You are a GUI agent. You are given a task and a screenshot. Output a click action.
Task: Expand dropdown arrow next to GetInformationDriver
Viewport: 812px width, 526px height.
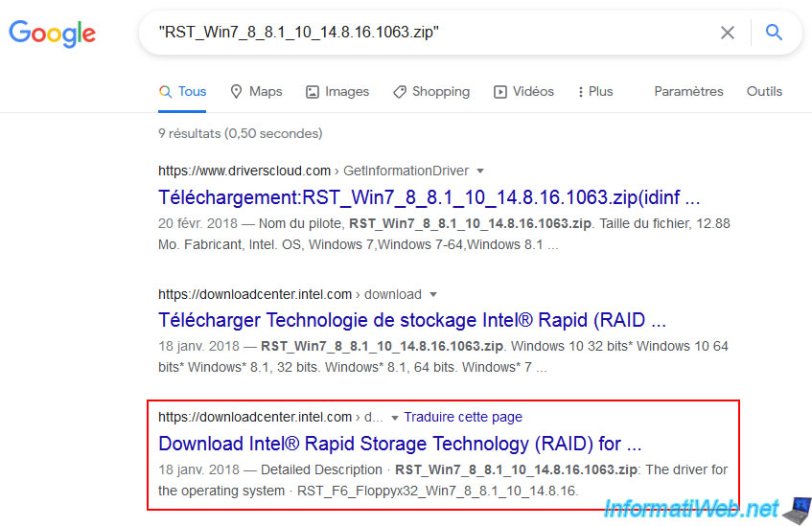[x=480, y=171]
